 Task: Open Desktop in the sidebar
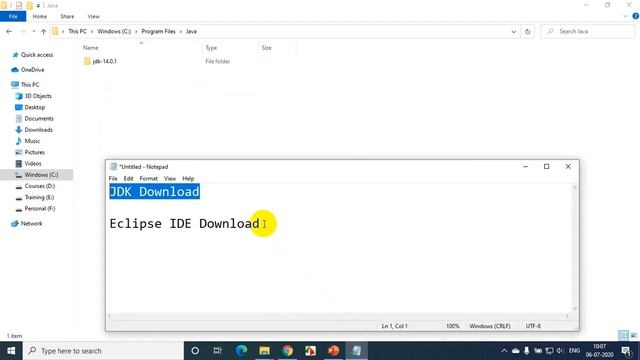click(x=30, y=107)
